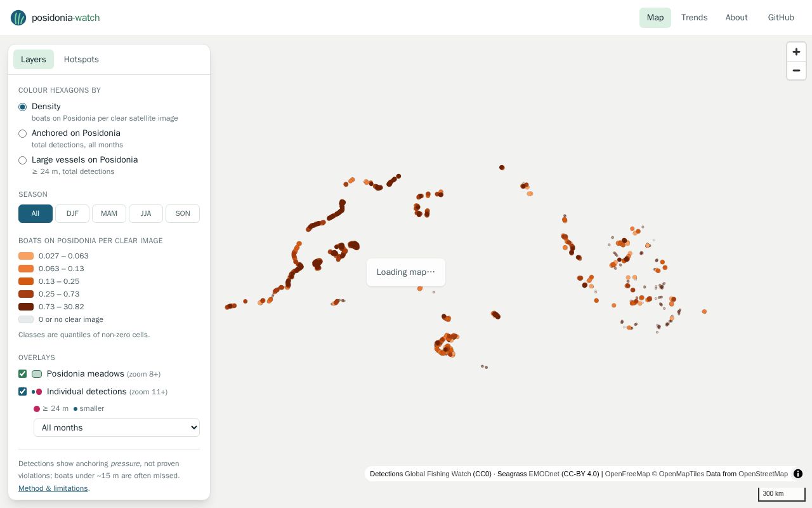The height and width of the screenshot is (508, 812).
Task: Open the OpenFreeMap attribution link
Action: (627, 474)
